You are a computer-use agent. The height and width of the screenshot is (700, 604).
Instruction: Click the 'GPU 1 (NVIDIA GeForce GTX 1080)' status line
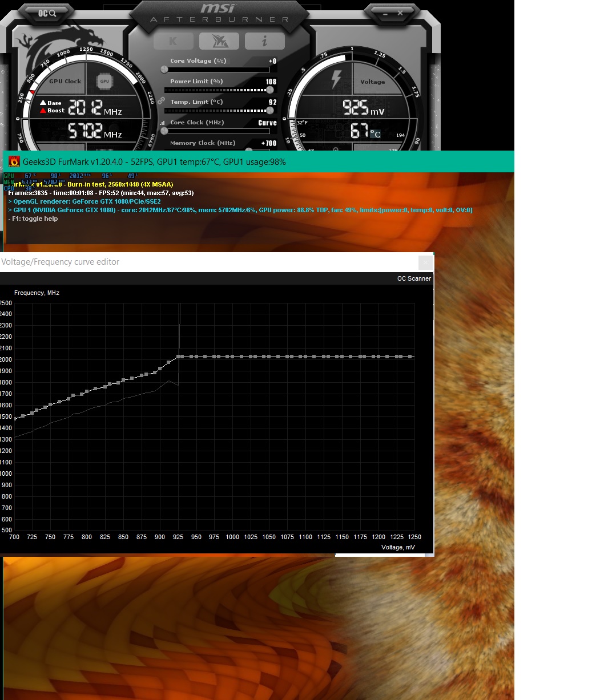tap(240, 210)
